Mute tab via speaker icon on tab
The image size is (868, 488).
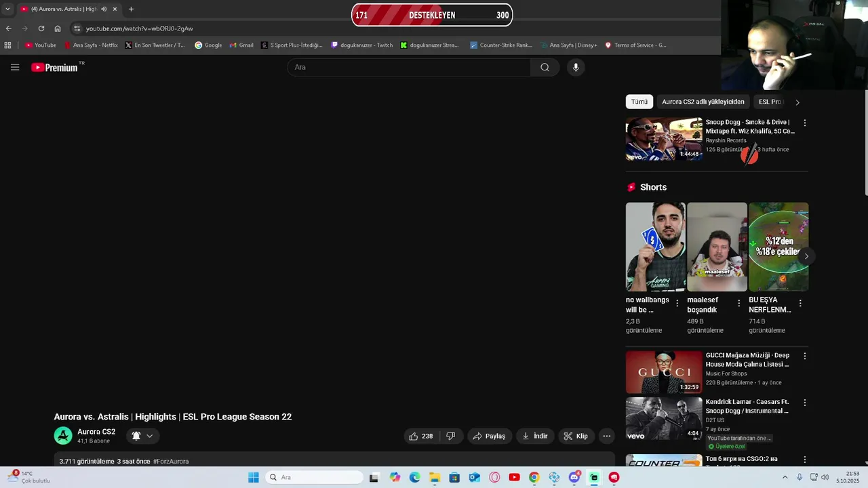point(104,9)
